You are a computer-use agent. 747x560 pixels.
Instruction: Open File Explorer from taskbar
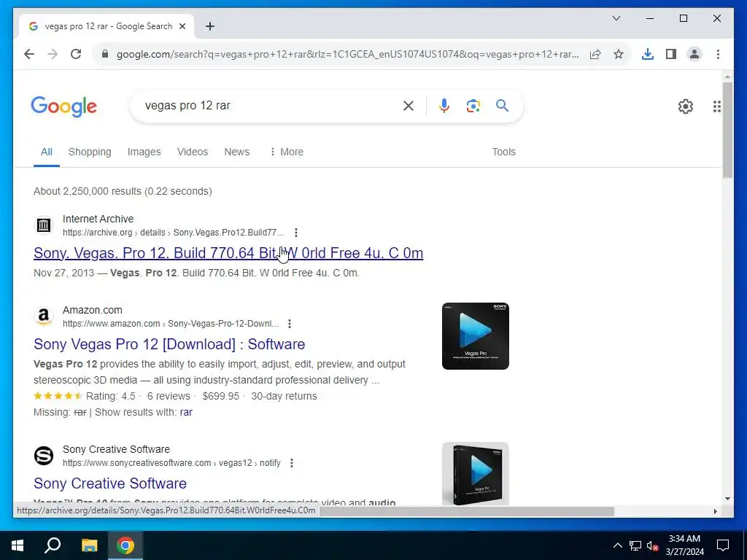[x=89, y=545]
